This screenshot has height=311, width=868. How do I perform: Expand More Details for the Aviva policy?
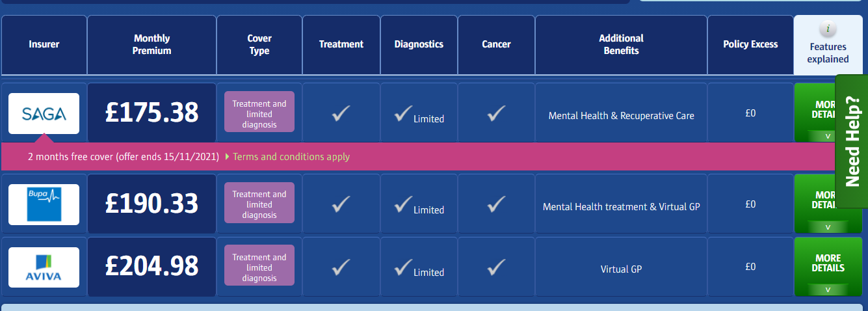click(828, 267)
